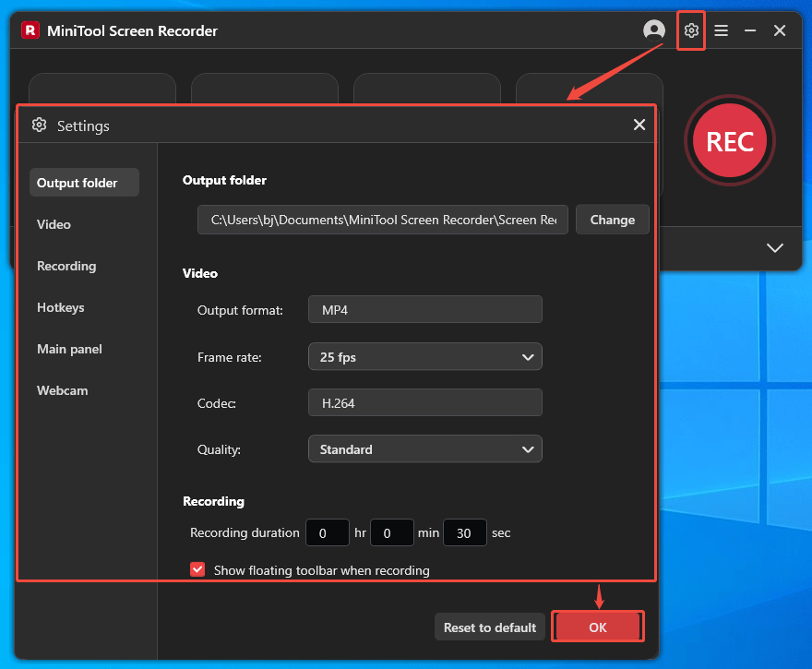This screenshot has height=669, width=812.
Task: Click the MiniTool Screen Recorder logo
Action: point(30,30)
